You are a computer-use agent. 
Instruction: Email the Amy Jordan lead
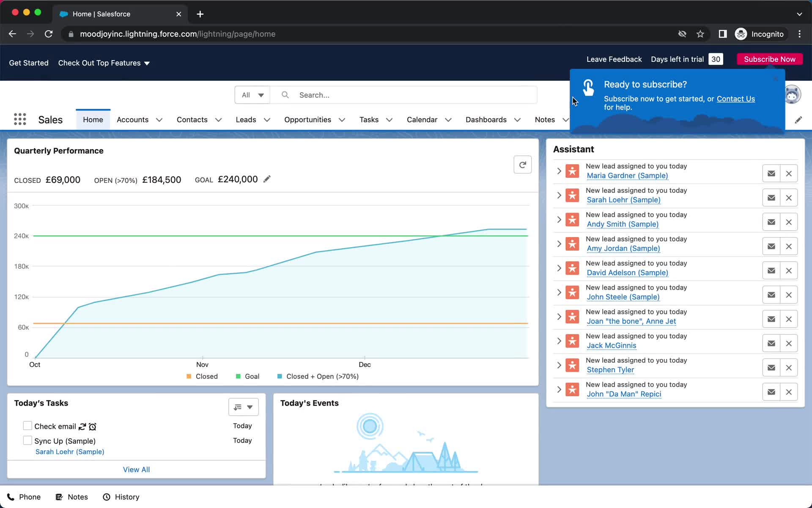point(771,246)
